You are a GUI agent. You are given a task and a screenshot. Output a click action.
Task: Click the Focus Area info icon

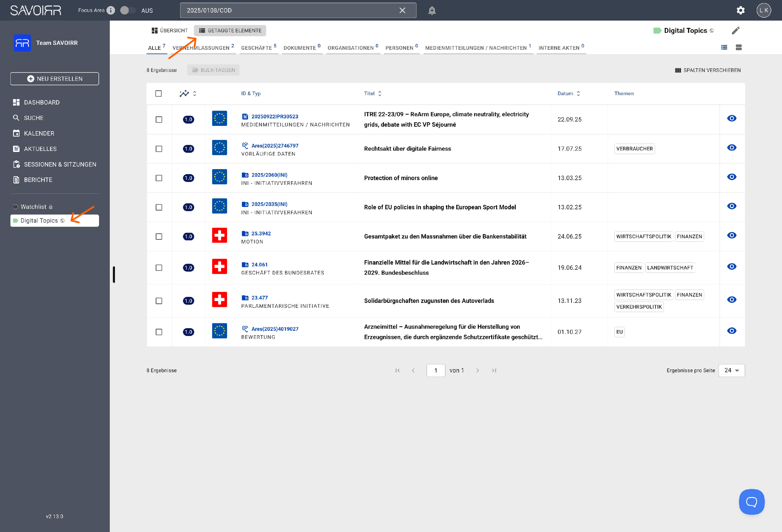111,10
